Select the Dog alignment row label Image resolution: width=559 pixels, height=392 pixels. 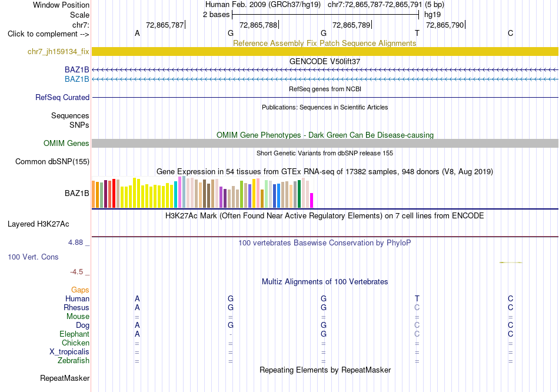click(82, 325)
